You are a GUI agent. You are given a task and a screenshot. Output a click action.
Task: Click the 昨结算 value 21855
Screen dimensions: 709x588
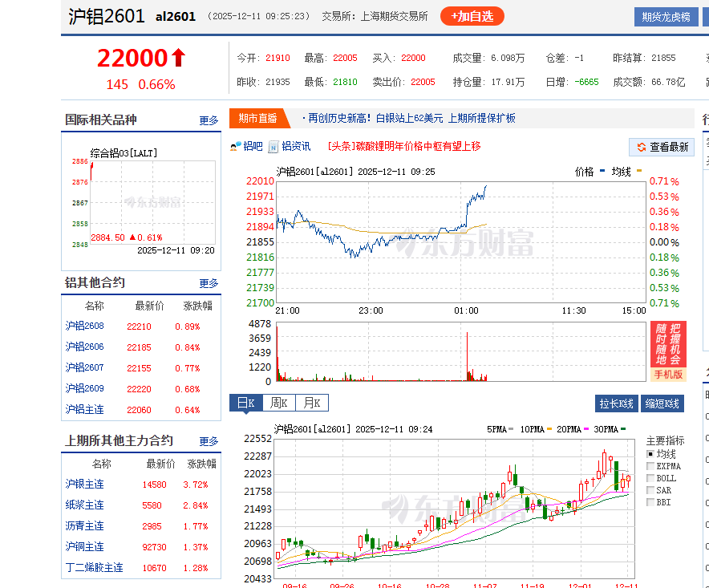[x=663, y=58]
